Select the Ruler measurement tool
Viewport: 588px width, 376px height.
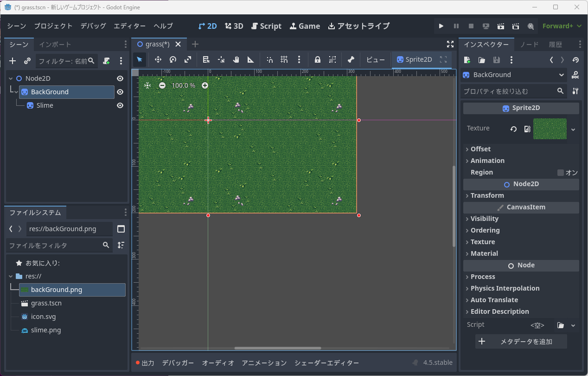(251, 59)
